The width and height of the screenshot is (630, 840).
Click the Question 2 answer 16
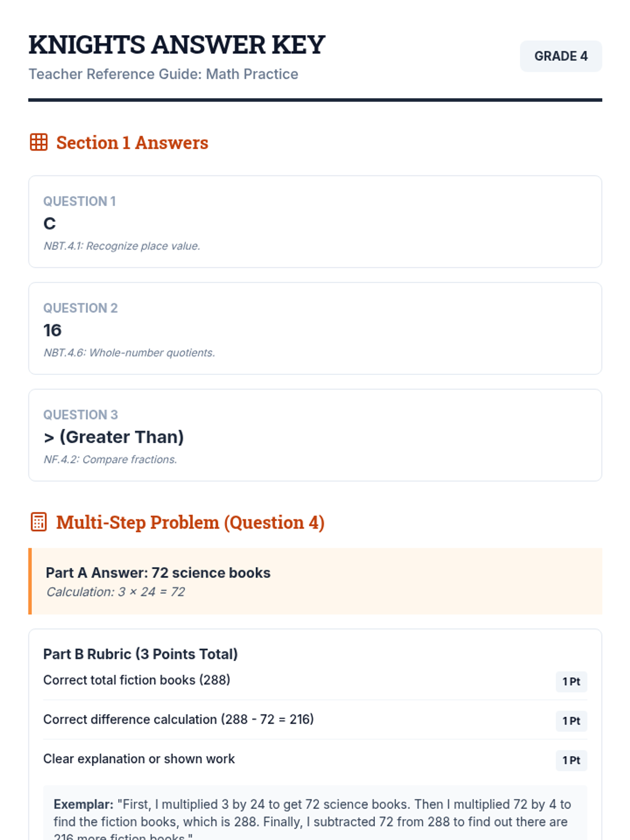coord(52,330)
